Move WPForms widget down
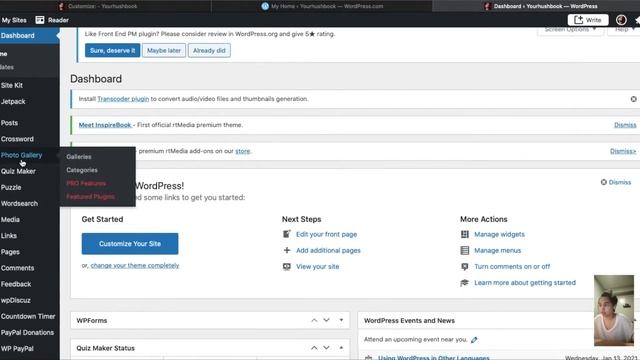Screen dimensions: 640x360 pyautogui.click(x=326, y=320)
